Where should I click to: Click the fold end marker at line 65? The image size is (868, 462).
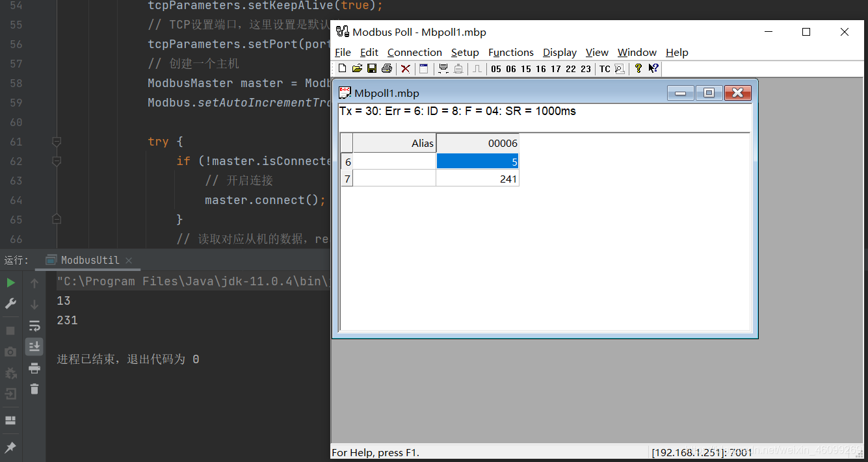[x=57, y=220]
